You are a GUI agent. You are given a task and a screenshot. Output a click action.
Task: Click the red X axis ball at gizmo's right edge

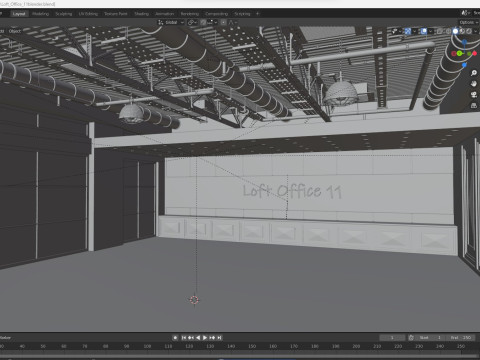point(475,53)
